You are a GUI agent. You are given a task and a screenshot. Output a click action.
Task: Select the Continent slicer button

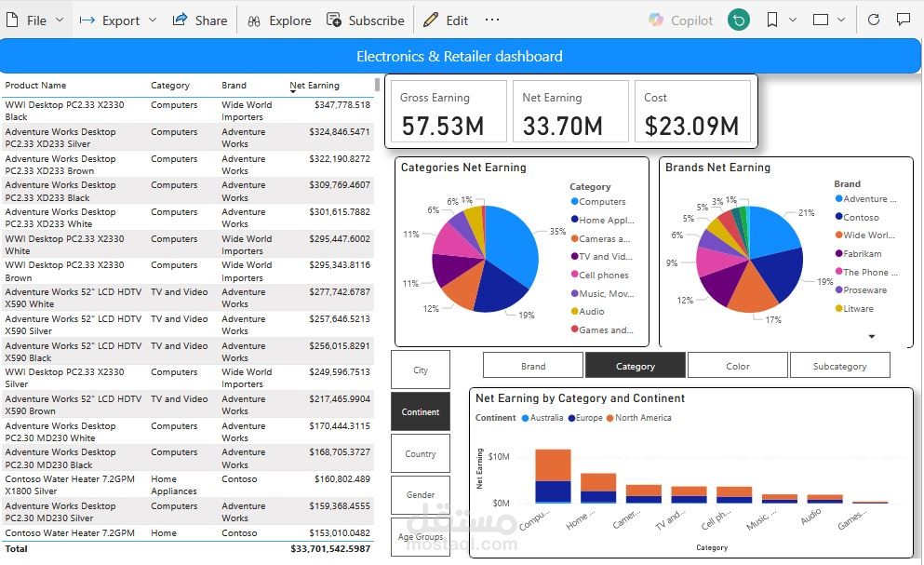(421, 411)
